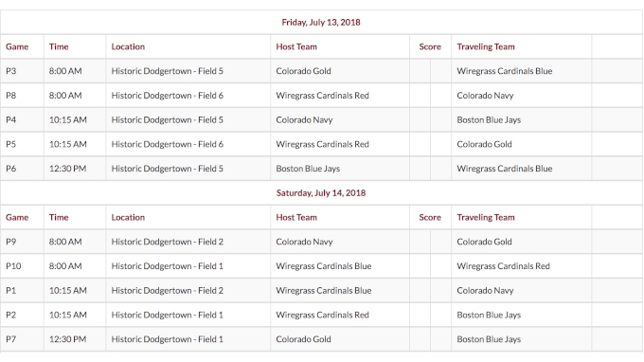Open Wiregrass Cardinals Red host in game P5
The width and height of the screenshot is (644, 362).
(322, 144)
